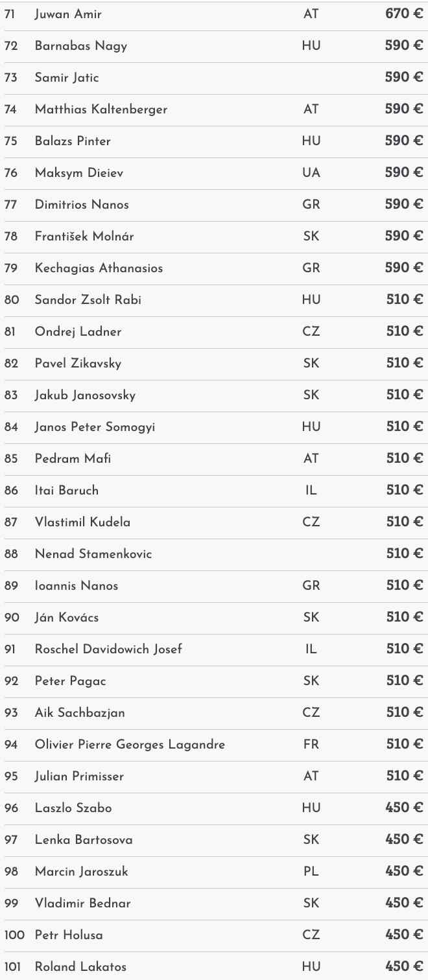Click the PL country code for Marcin Jaroszuk

(x=311, y=872)
